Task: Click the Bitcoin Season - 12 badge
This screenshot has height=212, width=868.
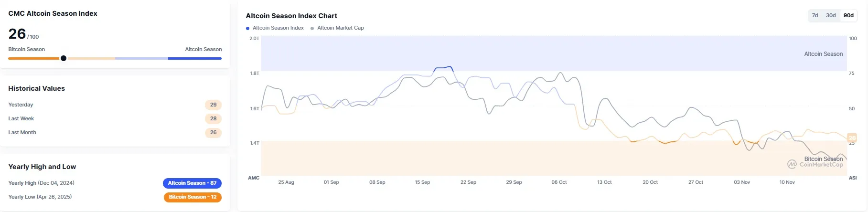Action: point(193,197)
